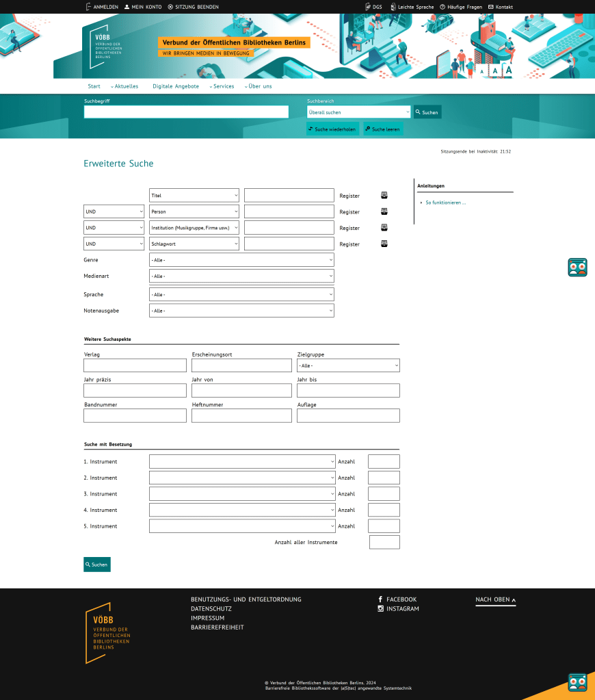Open the 1. Instrument dropdown
595x700 pixels.
(x=242, y=462)
